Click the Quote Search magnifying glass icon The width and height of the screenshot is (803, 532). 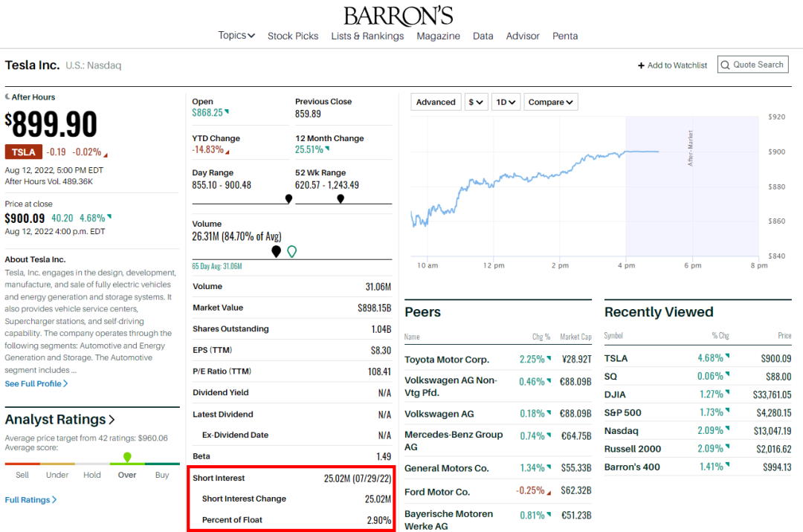coord(725,65)
